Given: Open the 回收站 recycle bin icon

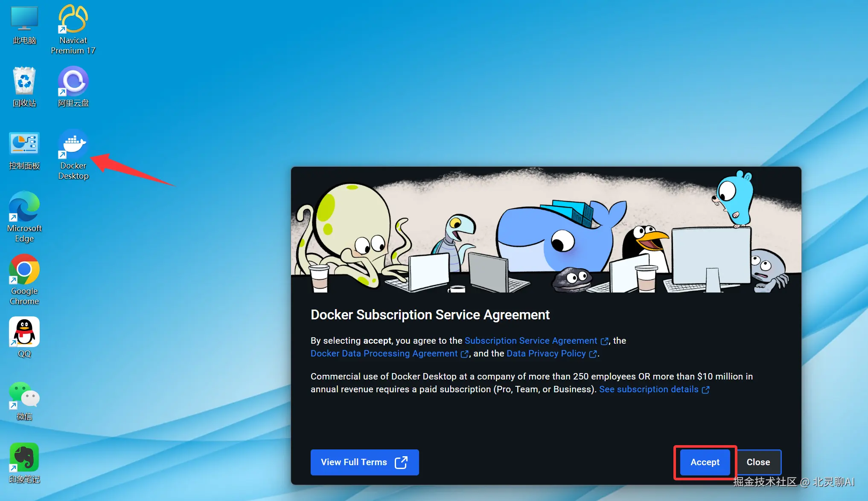Looking at the screenshot, I should (24, 81).
